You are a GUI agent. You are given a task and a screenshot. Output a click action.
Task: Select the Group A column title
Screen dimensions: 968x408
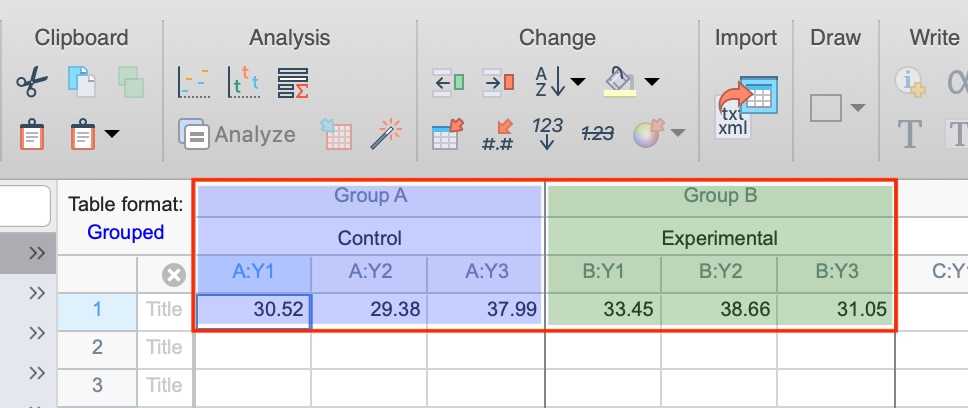pyautogui.click(x=370, y=195)
